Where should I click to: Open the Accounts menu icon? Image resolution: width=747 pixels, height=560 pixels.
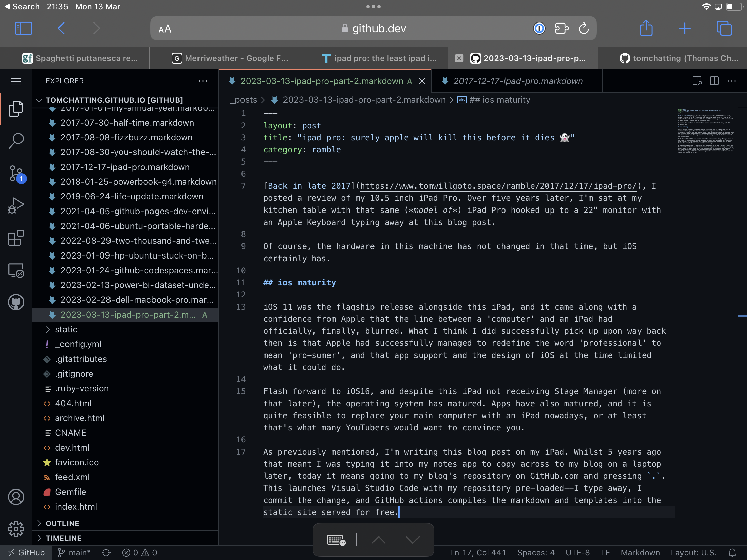coord(16,497)
